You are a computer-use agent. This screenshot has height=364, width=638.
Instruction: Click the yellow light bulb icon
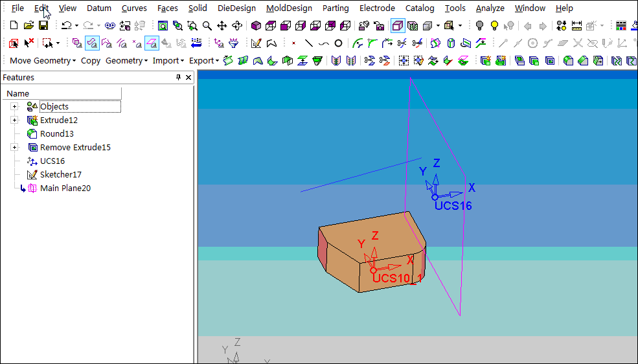[494, 26]
